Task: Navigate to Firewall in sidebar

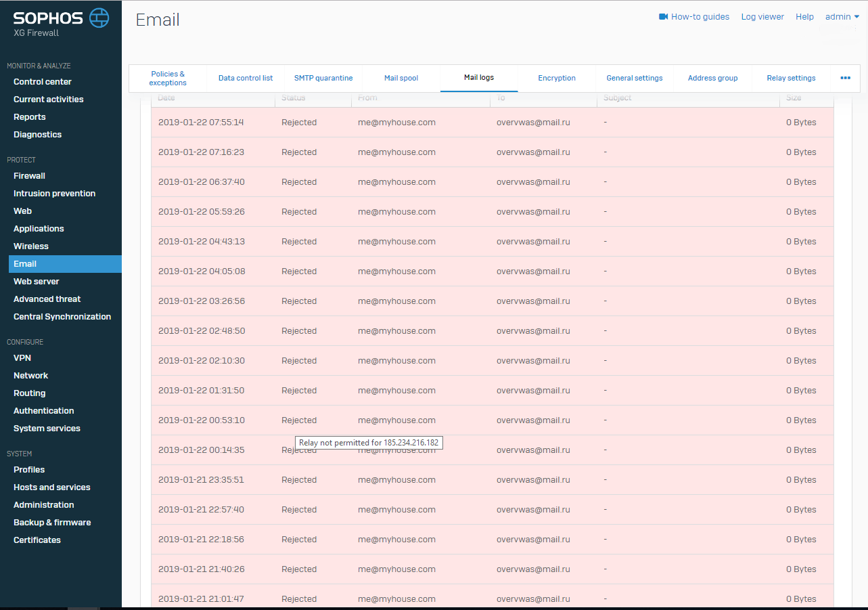Action: (x=29, y=175)
